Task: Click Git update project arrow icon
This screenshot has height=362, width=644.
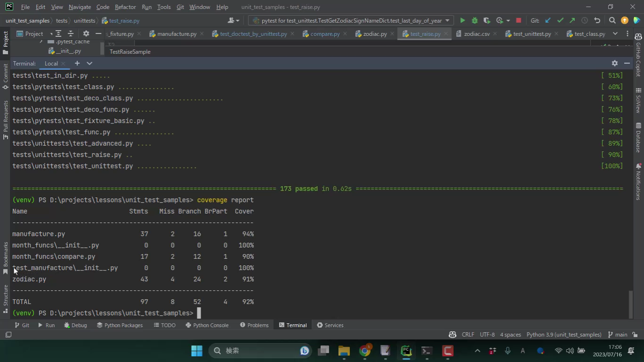Action: coord(547,21)
